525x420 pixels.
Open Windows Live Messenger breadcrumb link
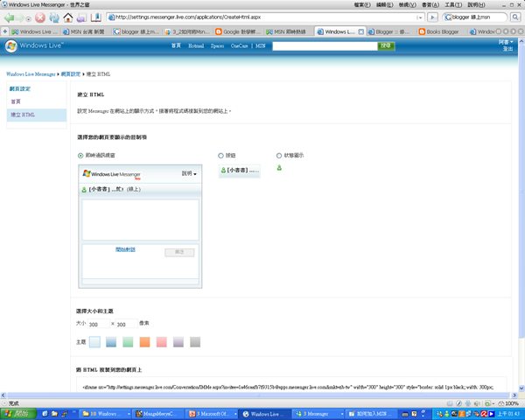[31, 74]
